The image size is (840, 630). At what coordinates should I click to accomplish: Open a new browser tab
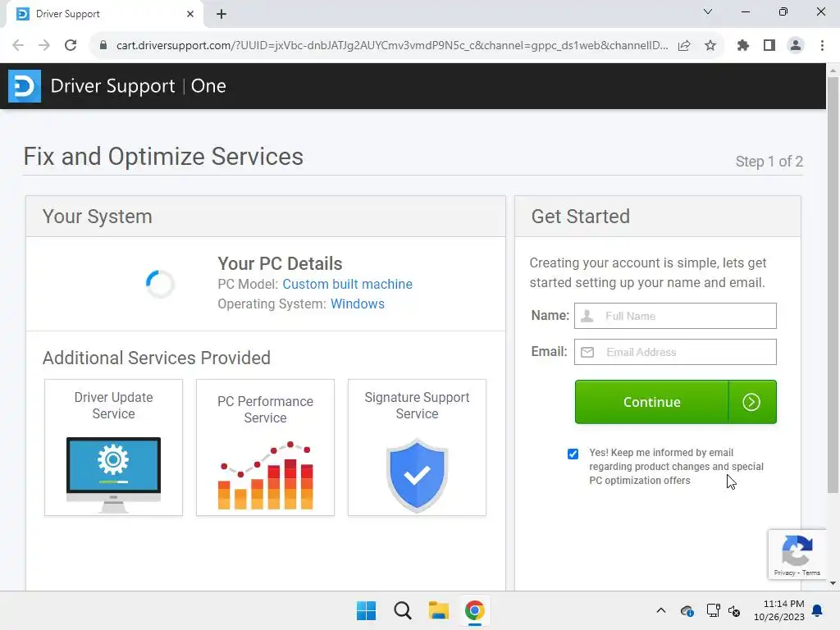221,14
